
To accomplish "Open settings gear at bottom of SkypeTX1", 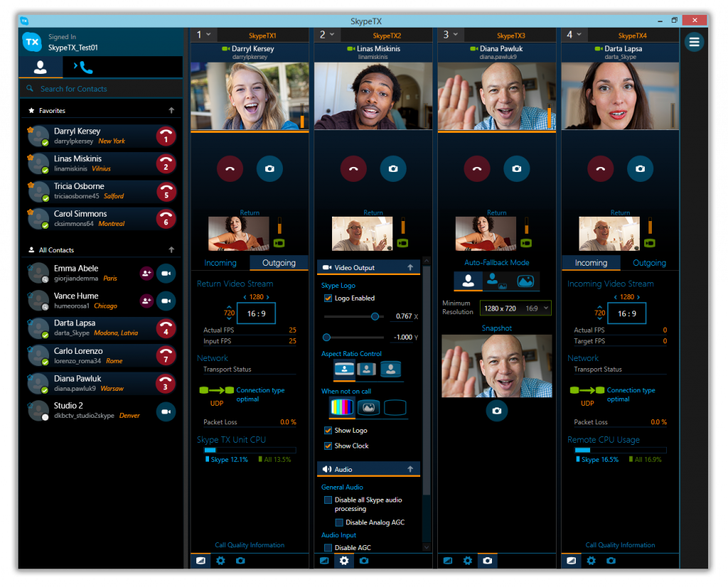I will tap(220, 561).
